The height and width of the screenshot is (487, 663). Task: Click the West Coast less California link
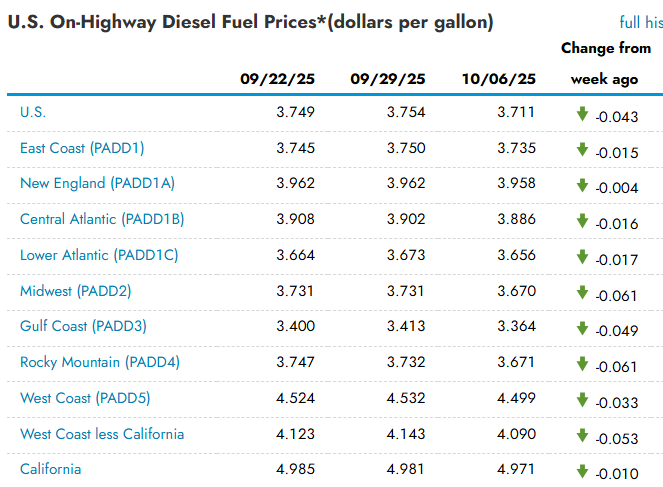pyautogui.click(x=102, y=434)
